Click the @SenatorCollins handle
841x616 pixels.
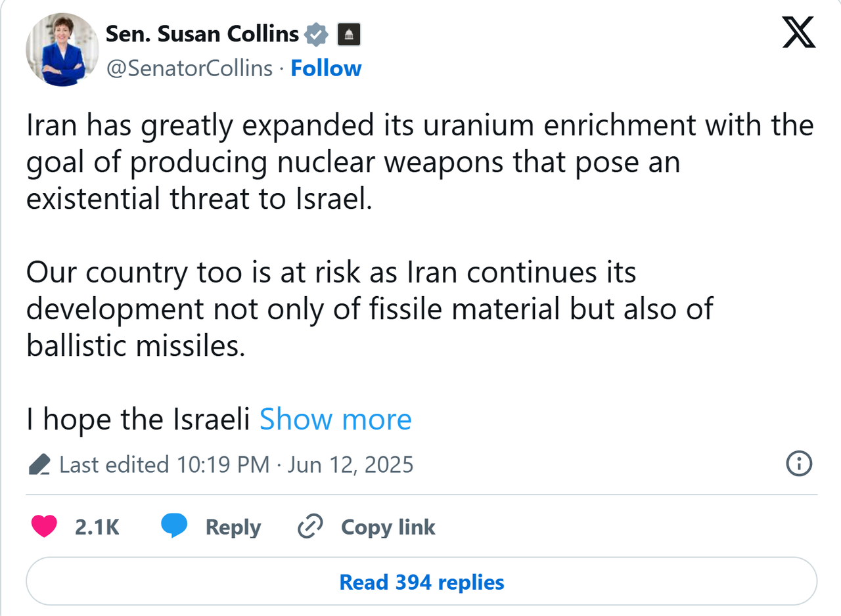point(189,68)
